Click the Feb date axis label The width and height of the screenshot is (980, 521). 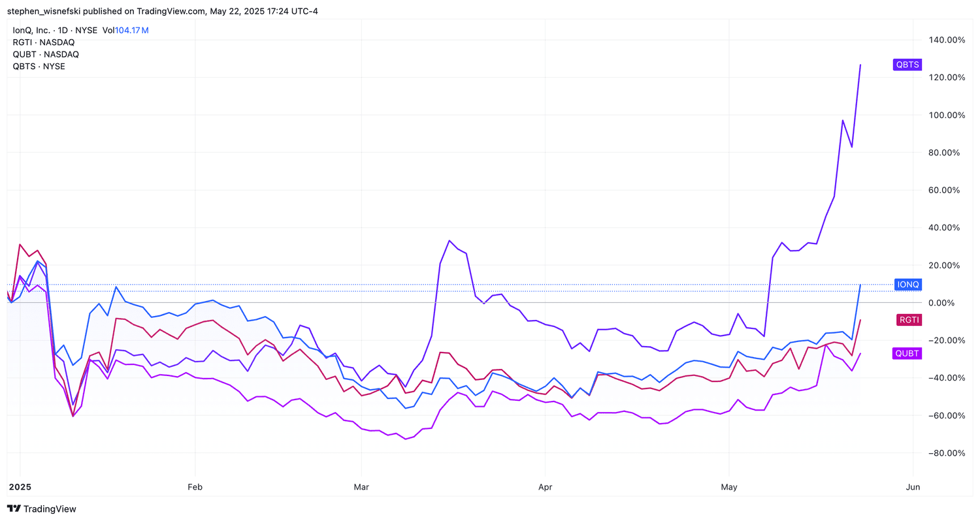(x=195, y=487)
